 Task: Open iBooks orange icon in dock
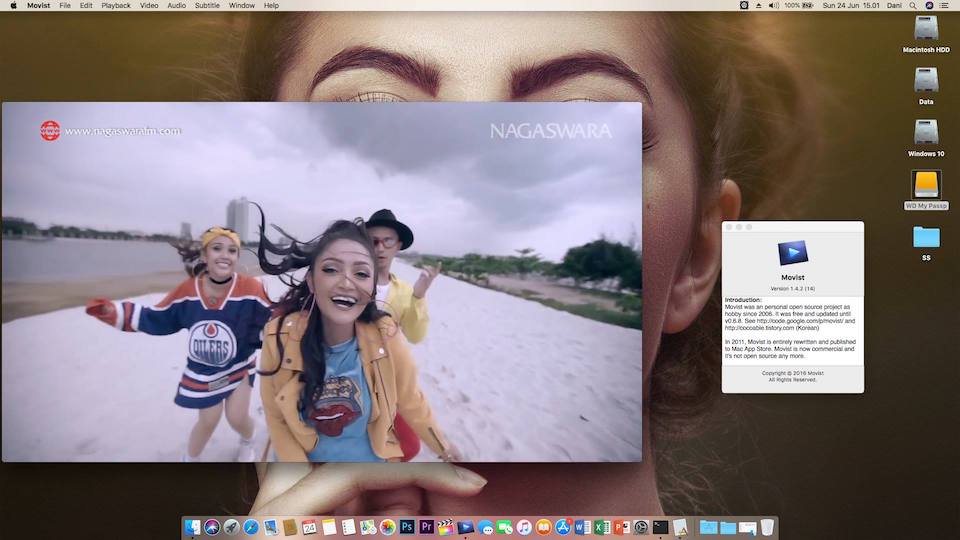click(x=544, y=527)
